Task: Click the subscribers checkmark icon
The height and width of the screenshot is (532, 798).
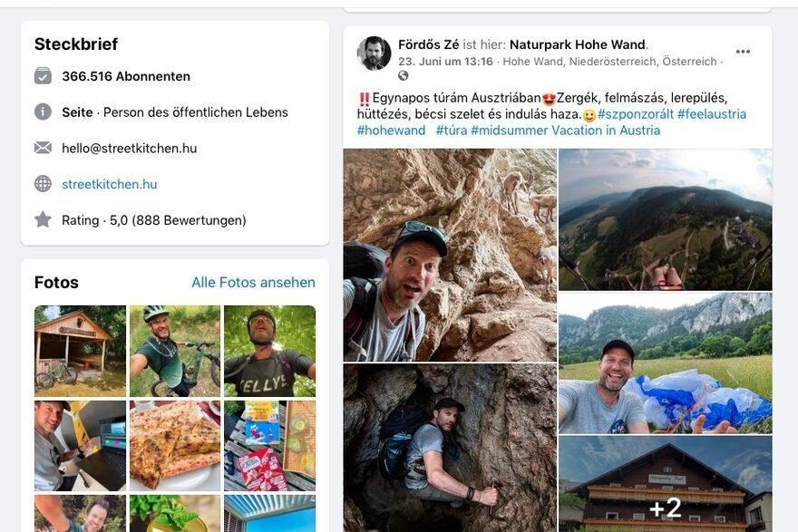Action: pos(43,76)
